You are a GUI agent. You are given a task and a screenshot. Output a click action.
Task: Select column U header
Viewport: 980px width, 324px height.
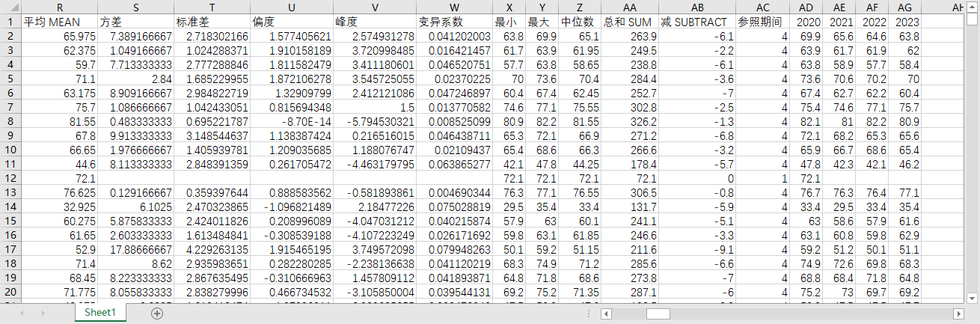tap(291, 7)
